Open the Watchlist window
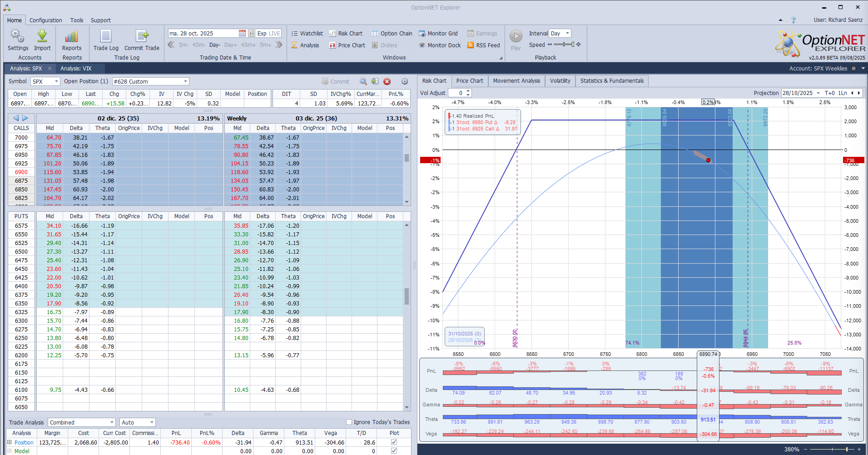Image resolution: width=868 pixels, height=455 pixels. point(307,33)
